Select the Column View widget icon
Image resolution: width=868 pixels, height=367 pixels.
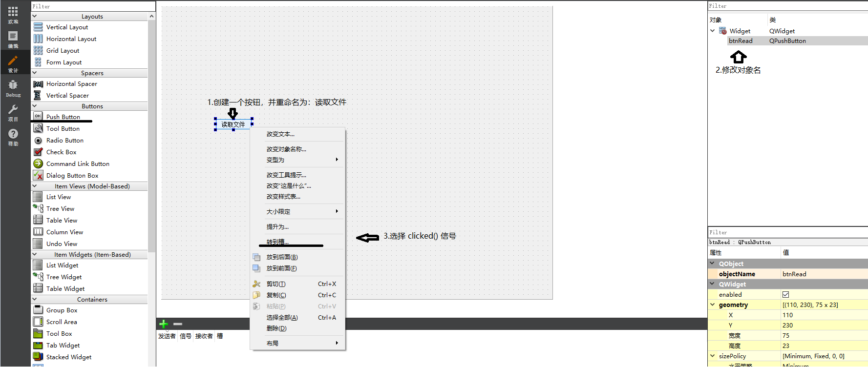pos(38,232)
